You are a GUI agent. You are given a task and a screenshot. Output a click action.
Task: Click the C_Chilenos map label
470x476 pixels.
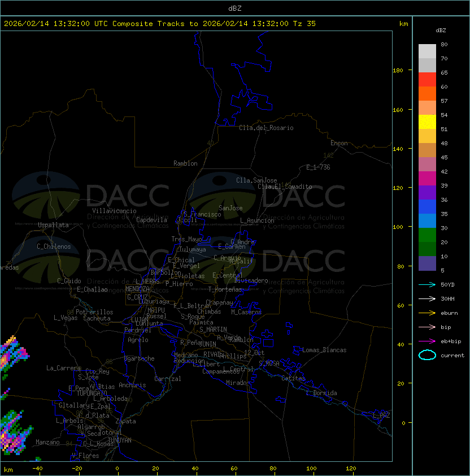point(54,246)
